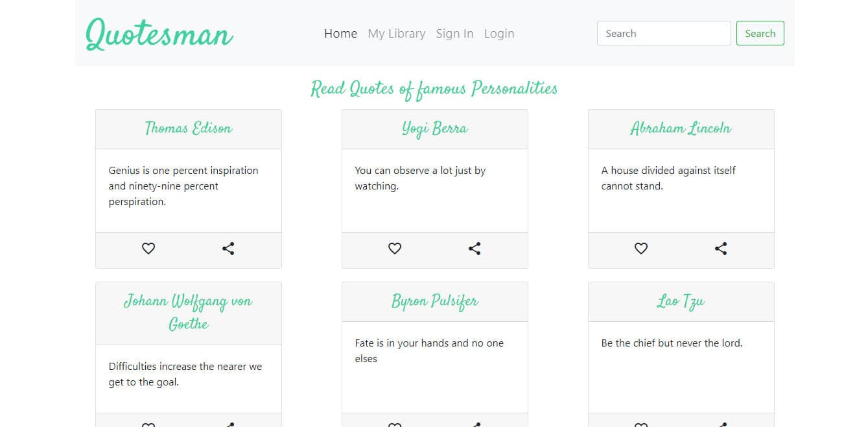Click the Yogi Berra author heading
Image resolution: width=868 pixels, height=427 pixels.
[x=434, y=128]
